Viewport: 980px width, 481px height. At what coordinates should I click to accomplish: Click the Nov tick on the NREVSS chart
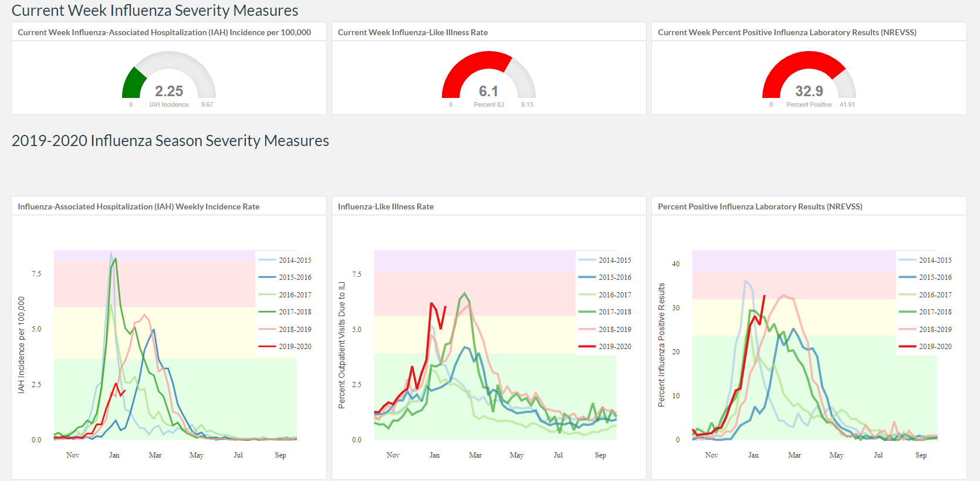(711, 455)
